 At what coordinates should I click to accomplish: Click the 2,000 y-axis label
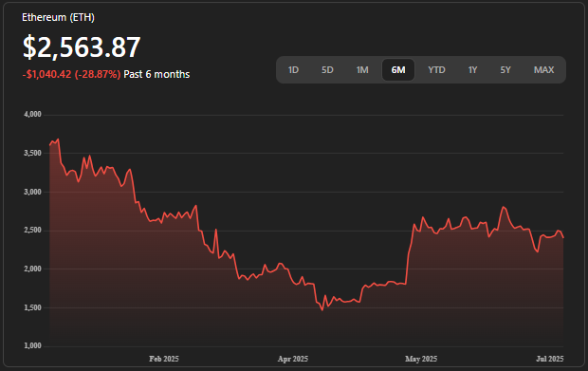pos(32,269)
